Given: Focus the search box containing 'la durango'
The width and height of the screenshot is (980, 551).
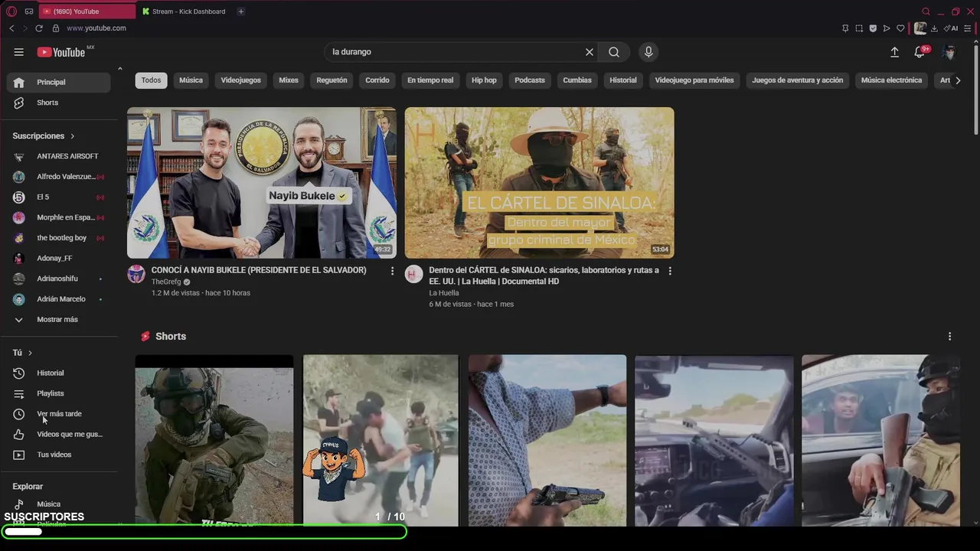Looking at the screenshot, I should 455,52.
